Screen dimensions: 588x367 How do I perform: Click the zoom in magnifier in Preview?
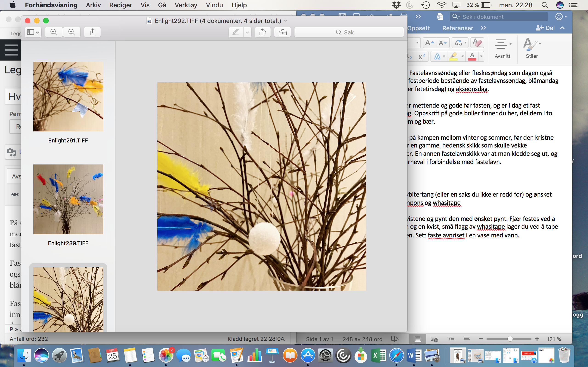pyautogui.click(x=72, y=32)
